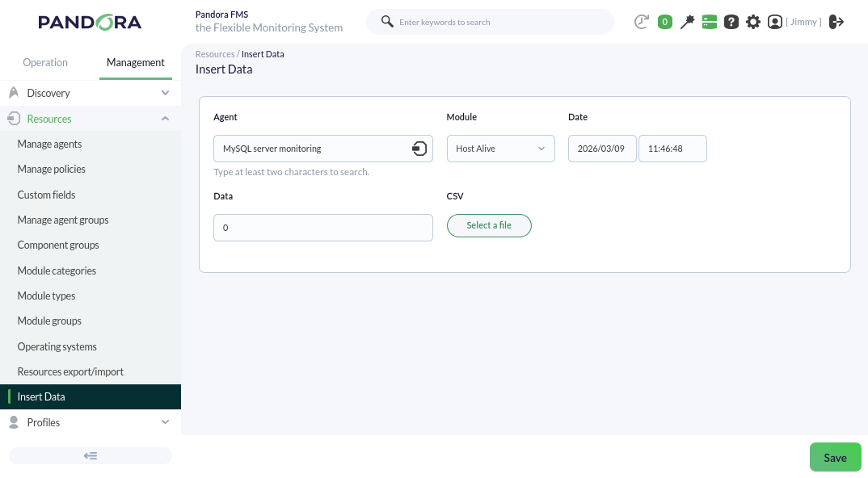This screenshot has width=868, height=478.
Task: Open the server status icon
Action: 709,22
